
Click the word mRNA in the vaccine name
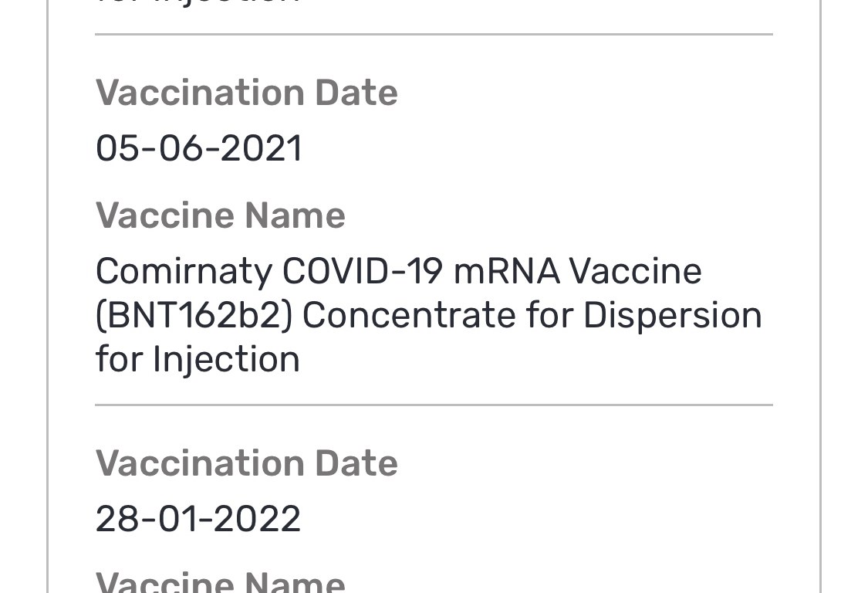tap(506, 272)
